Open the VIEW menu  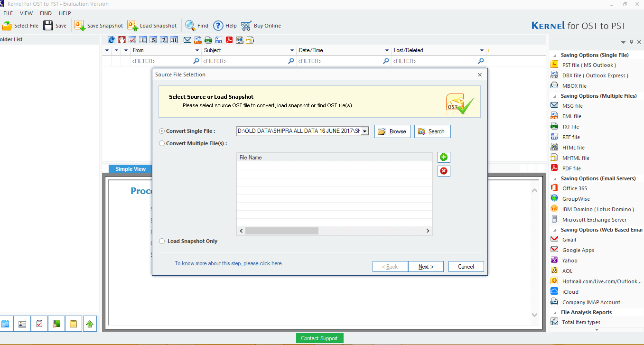pyautogui.click(x=27, y=13)
